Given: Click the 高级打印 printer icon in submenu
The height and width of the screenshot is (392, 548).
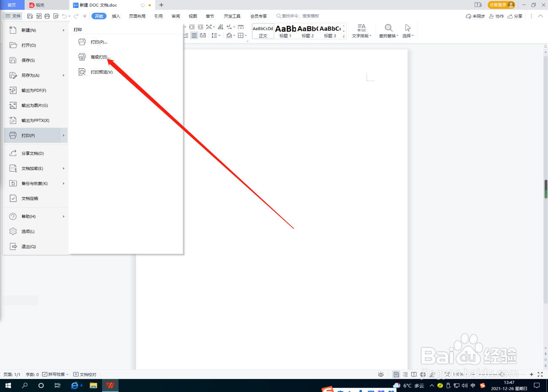Looking at the screenshot, I should click(82, 57).
